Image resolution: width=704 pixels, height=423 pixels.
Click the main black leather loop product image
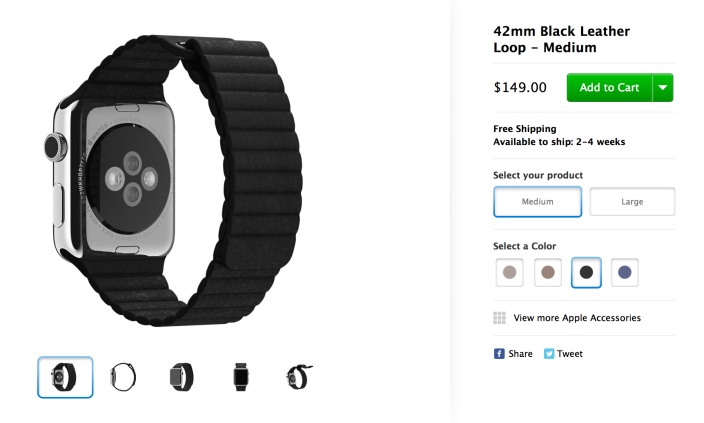coord(173,180)
